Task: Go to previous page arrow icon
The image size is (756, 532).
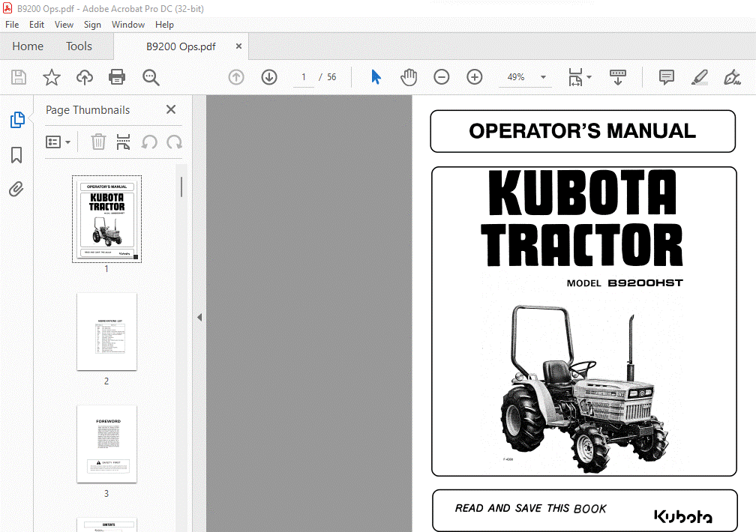Action: (x=236, y=77)
